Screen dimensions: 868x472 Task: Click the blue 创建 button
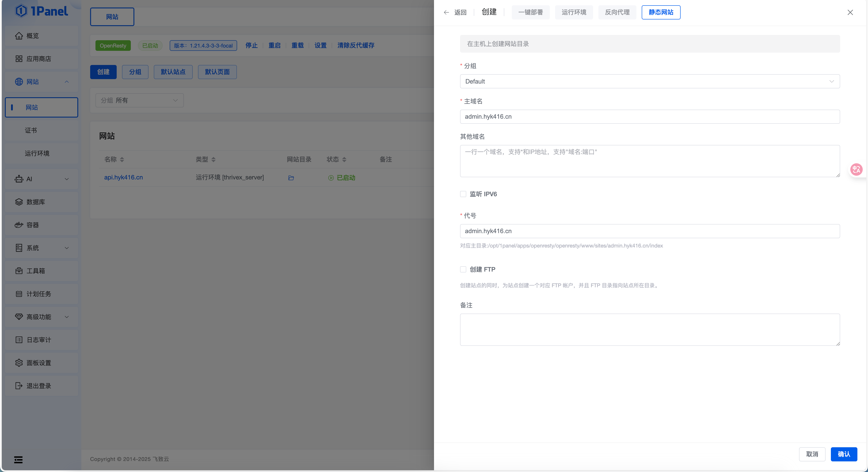(x=103, y=72)
